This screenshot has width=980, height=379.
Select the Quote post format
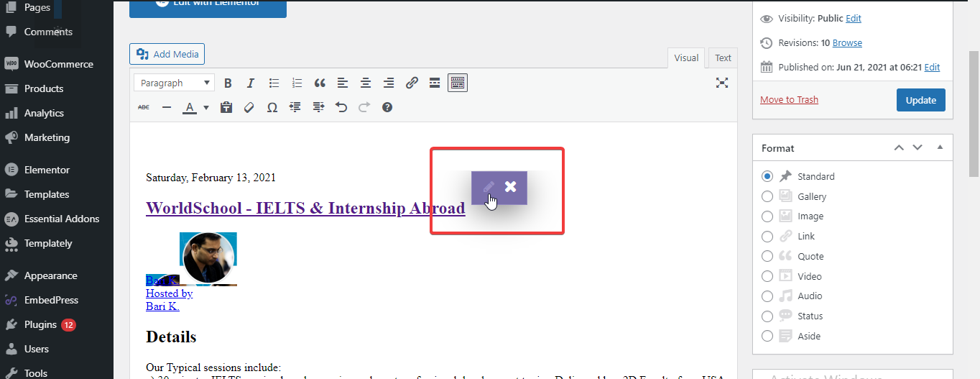tap(767, 257)
